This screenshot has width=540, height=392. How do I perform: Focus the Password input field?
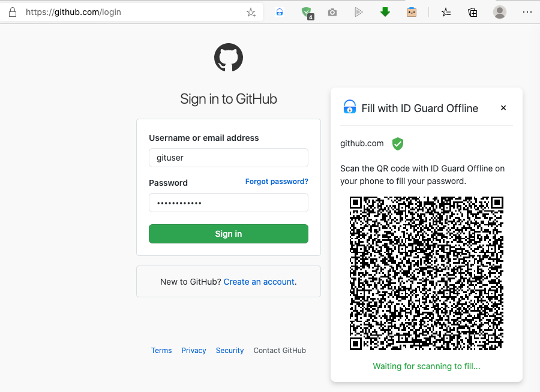coord(229,203)
